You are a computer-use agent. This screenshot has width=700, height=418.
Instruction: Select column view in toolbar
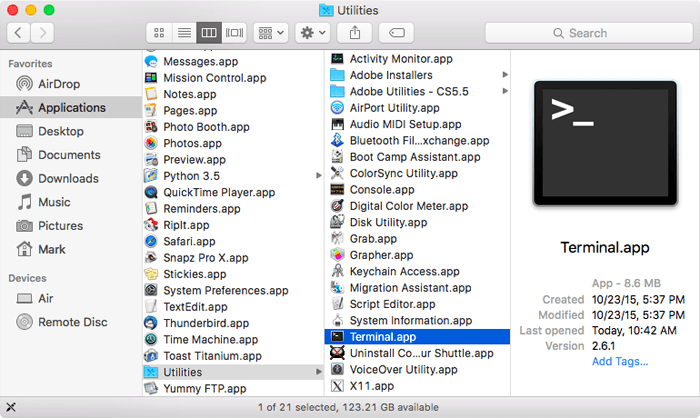point(209,33)
